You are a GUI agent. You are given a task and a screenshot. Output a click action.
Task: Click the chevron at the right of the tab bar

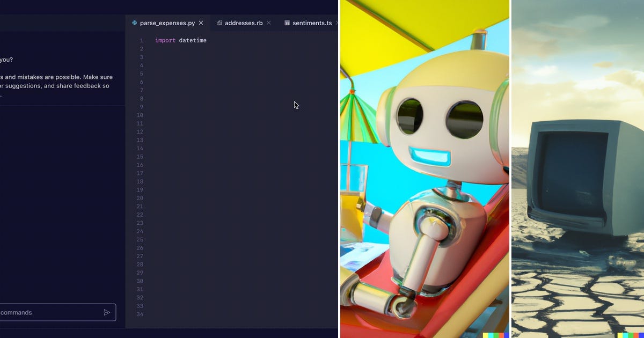(336, 24)
